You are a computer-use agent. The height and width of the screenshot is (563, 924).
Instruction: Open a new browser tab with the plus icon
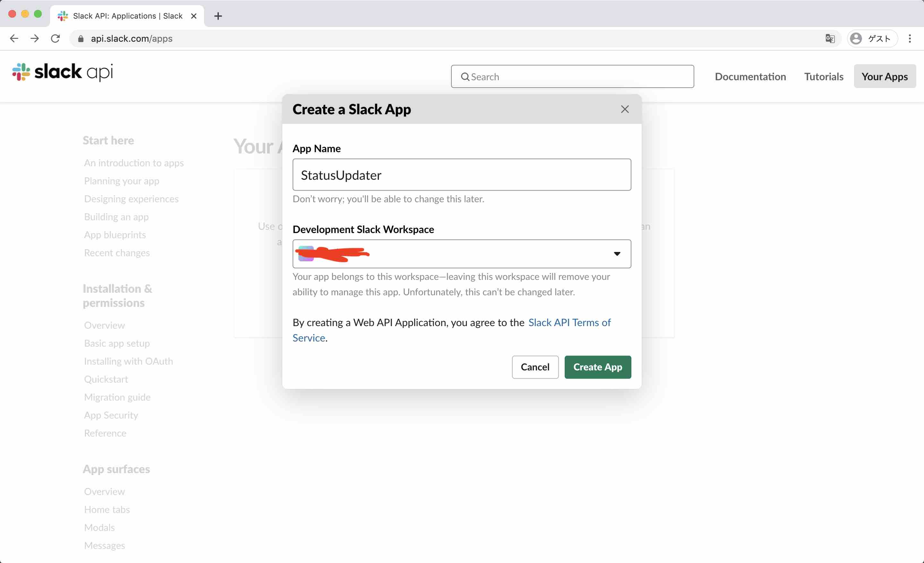218,16
